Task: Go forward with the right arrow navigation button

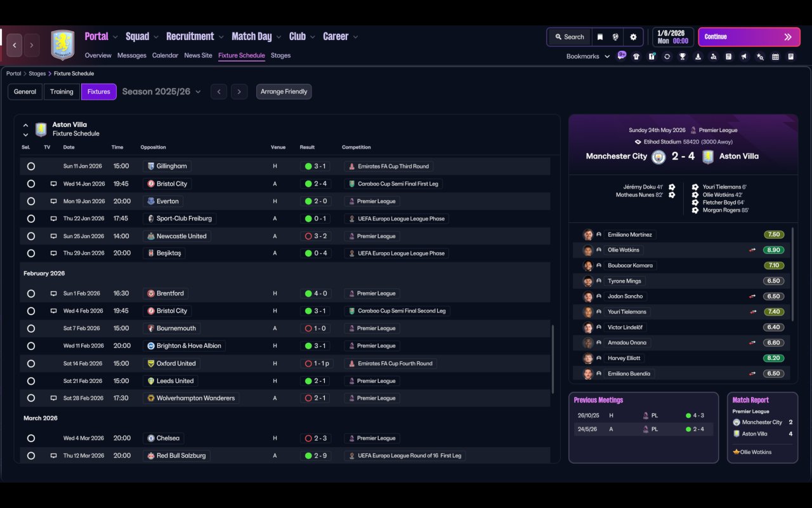Action: point(31,45)
